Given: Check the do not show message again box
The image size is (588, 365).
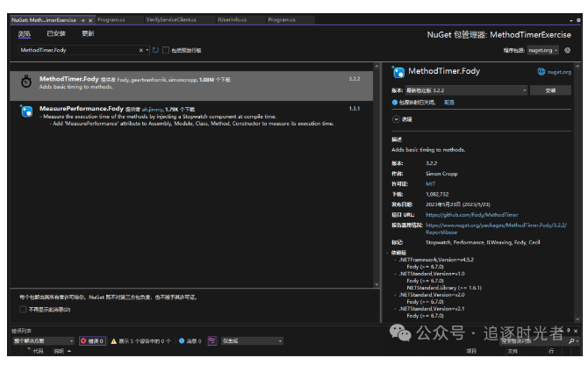Looking at the screenshot, I should pos(23,309).
